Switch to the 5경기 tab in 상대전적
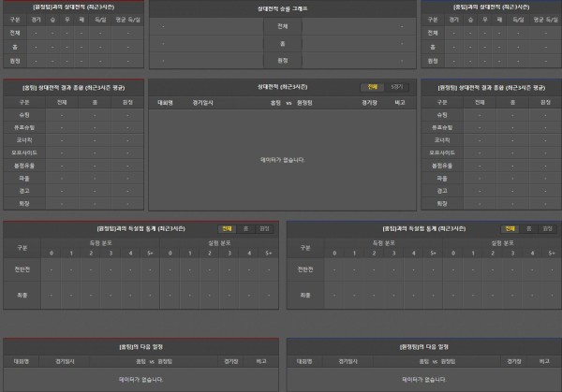This screenshot has width=562, height=392. [397, 86]
